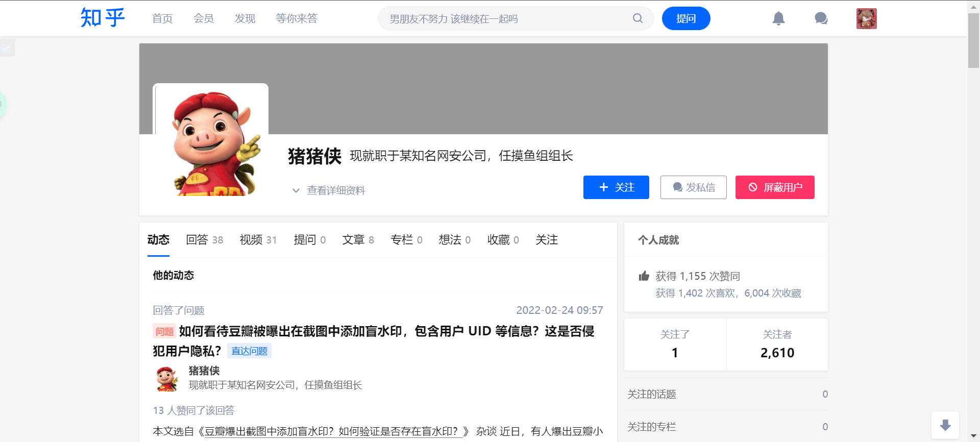Image resolution: width=980 pixels, height=442 pixels.
Task: Click the Zhihu logo
Action: [x=103, y=18]
